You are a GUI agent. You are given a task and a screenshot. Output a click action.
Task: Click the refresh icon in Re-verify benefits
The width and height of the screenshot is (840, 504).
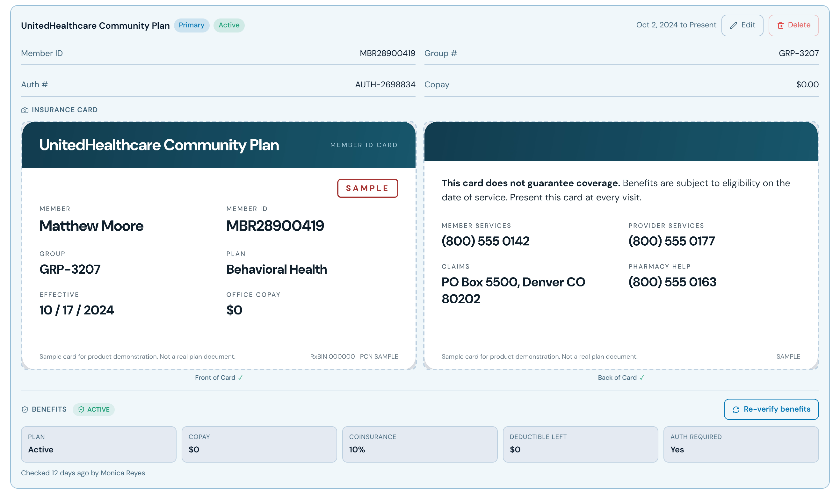click(736, 410)
